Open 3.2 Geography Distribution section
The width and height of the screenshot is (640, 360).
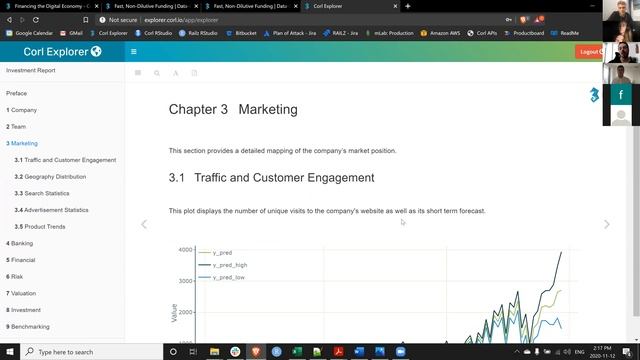tap(50, 177)
